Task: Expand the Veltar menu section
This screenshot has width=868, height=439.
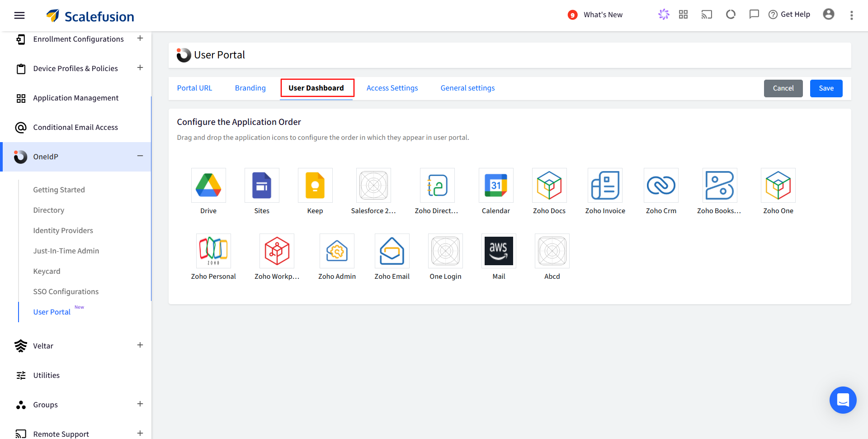Action: (x=140, y=345)
